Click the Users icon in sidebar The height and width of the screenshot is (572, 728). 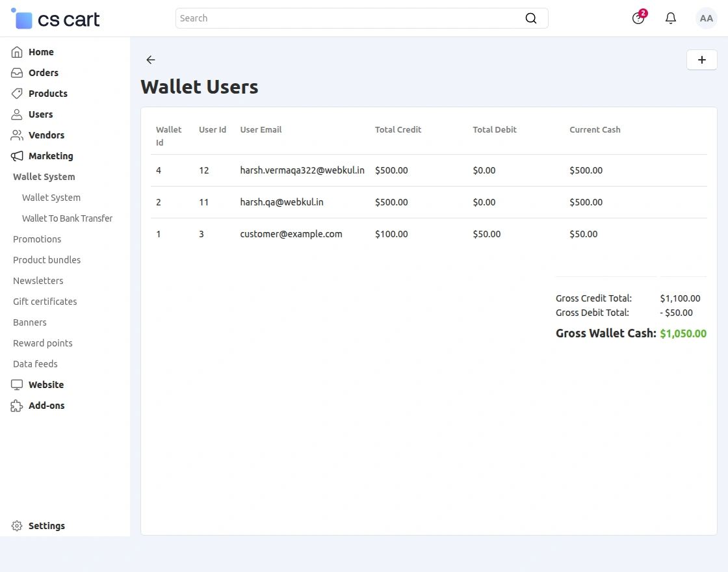click(16, 114)
